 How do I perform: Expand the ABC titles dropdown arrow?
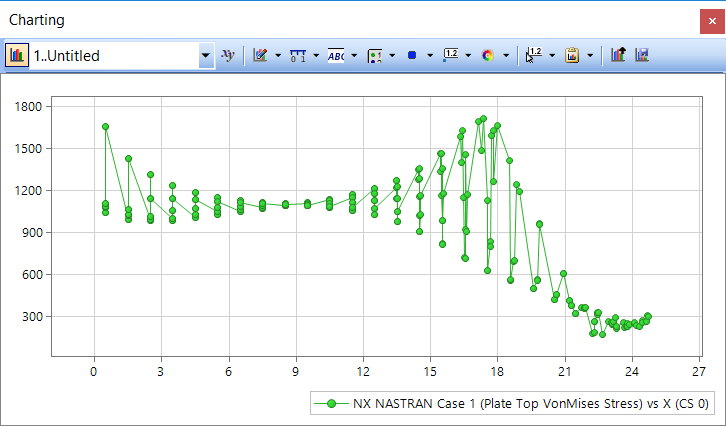[x=354, y=56]
